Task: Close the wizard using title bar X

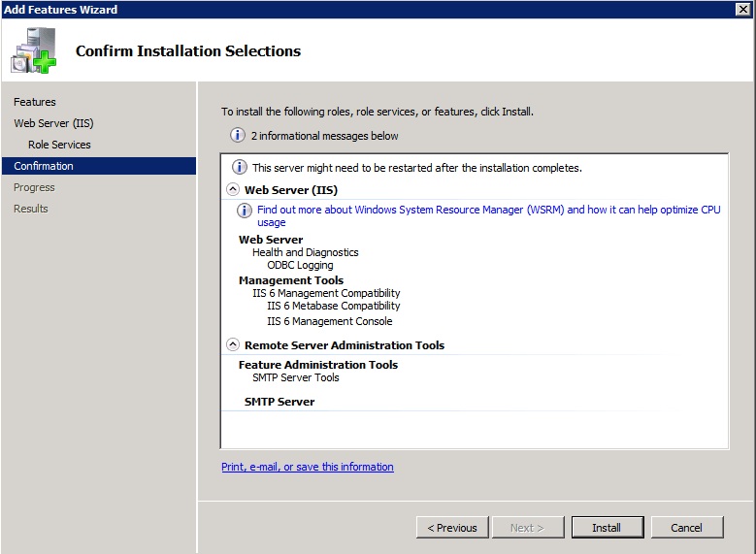Action: click(x=743, y=9)
